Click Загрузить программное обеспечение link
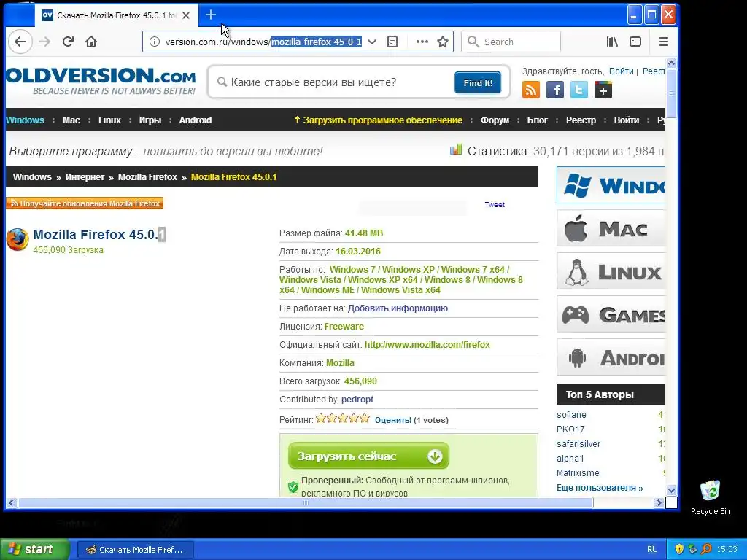 [378, 120]
